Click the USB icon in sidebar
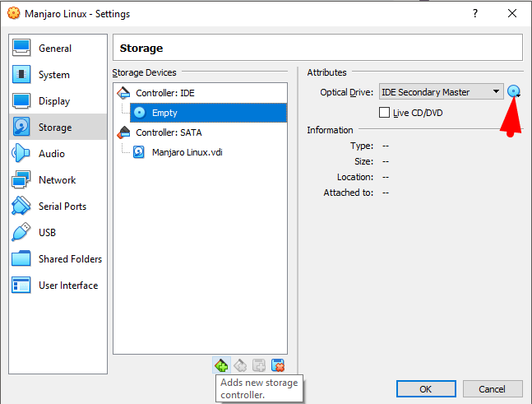Screen dimensions: 532x404 tap(22, 233)
